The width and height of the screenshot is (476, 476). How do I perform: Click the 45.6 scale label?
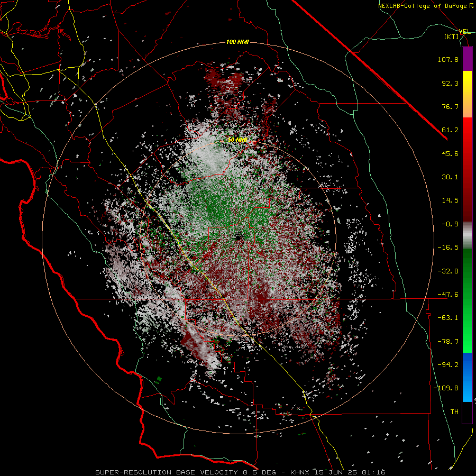point(450,153)
